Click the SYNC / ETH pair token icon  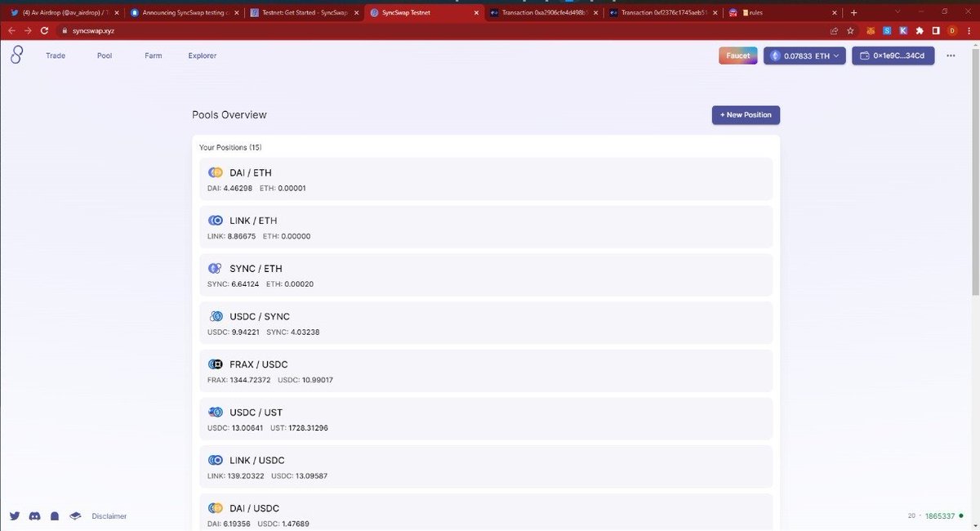215,269
